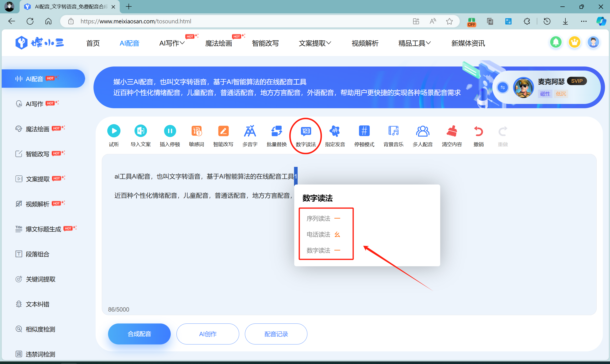The width and height of the screenshot is (610, 364).
Task: Open the green notification bell
Action: (x=556, y=42)
